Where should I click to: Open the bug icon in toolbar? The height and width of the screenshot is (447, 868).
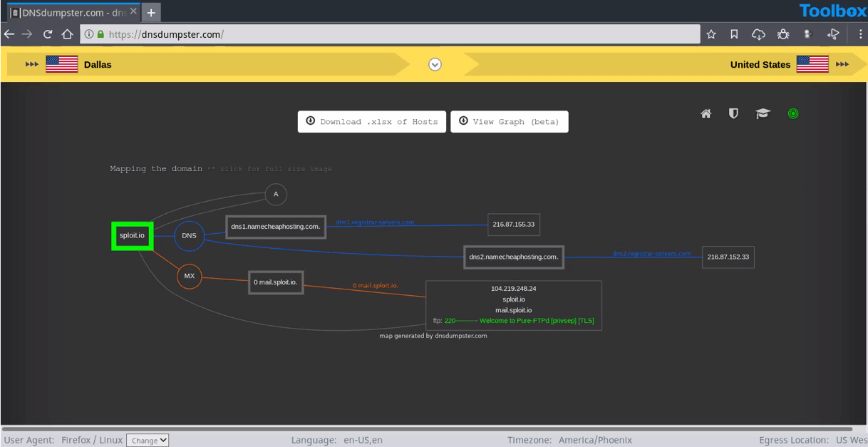(x=783, y=34)
